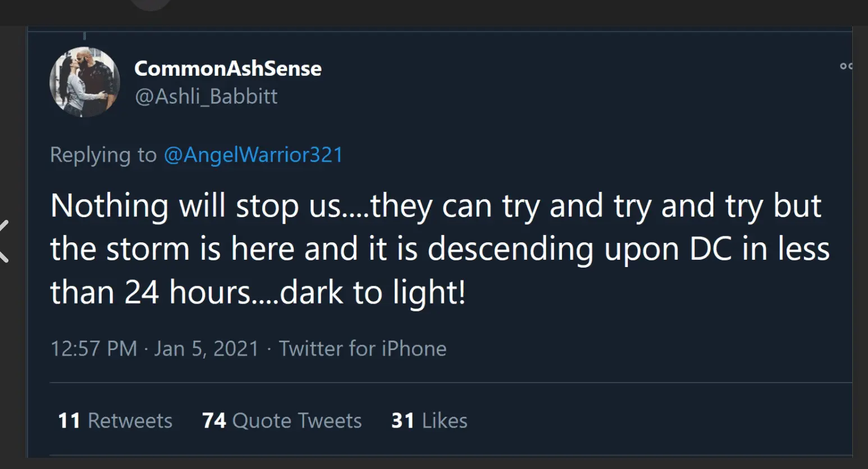868x469 pixels.
Task: Click the "Nothing will stop us" tweet line
Action: tap(435, 205)
